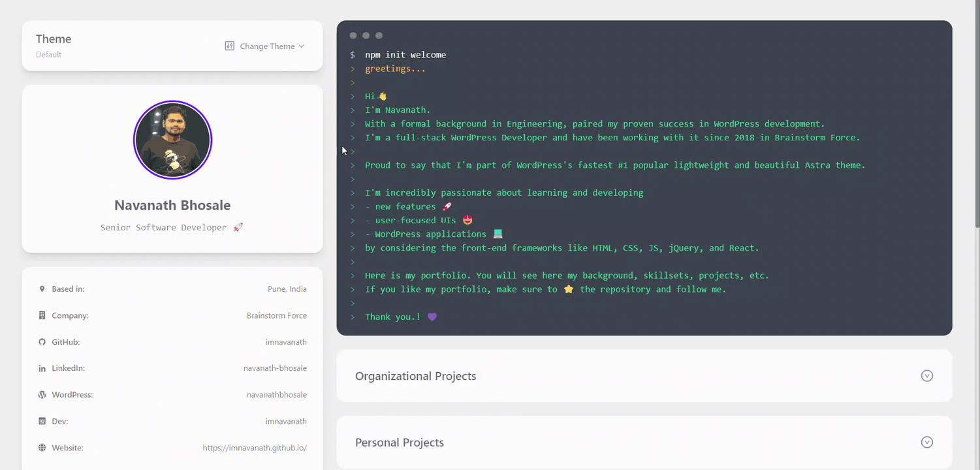Click the '- new features' rocket line
The width and height of the screenshot is (980, 470).
click(409, 206)
